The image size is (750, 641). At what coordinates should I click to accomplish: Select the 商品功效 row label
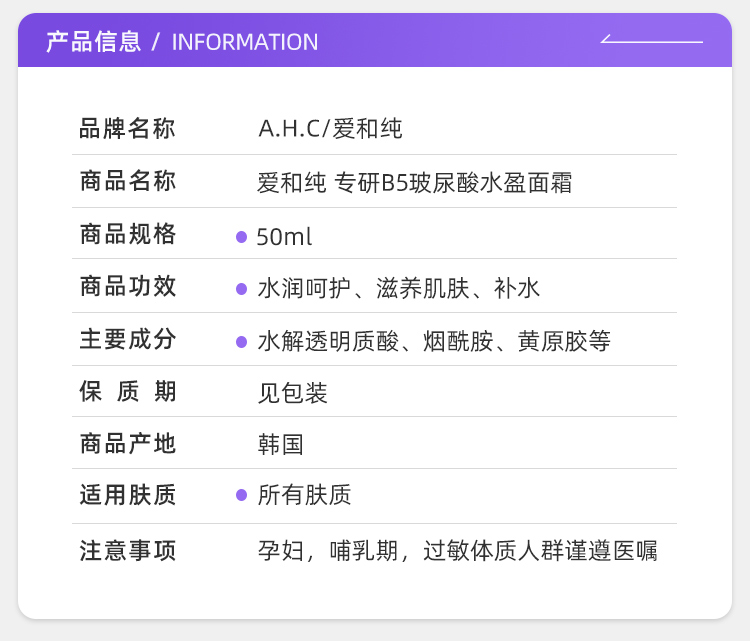click(128, 287)
